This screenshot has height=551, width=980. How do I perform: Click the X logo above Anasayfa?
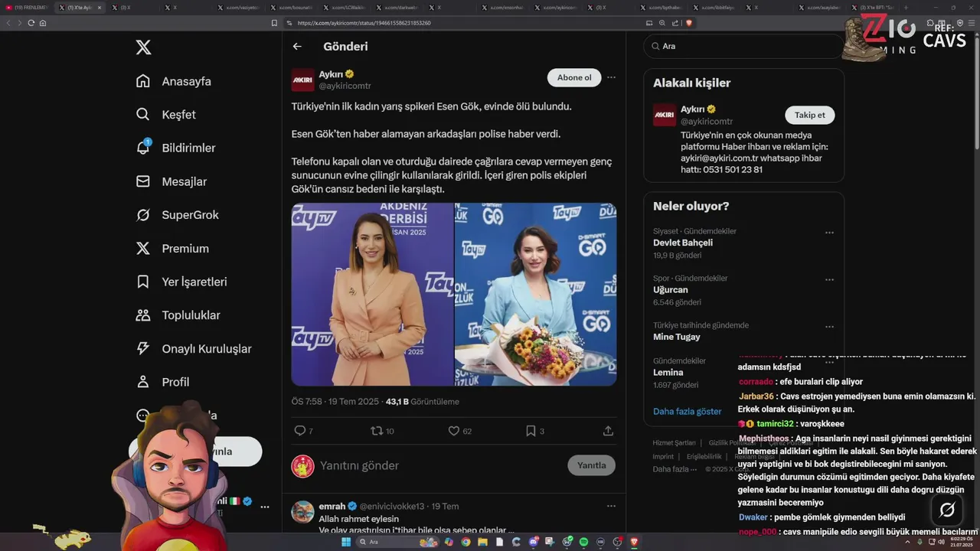pyautogui.click(x=143, y=47)
